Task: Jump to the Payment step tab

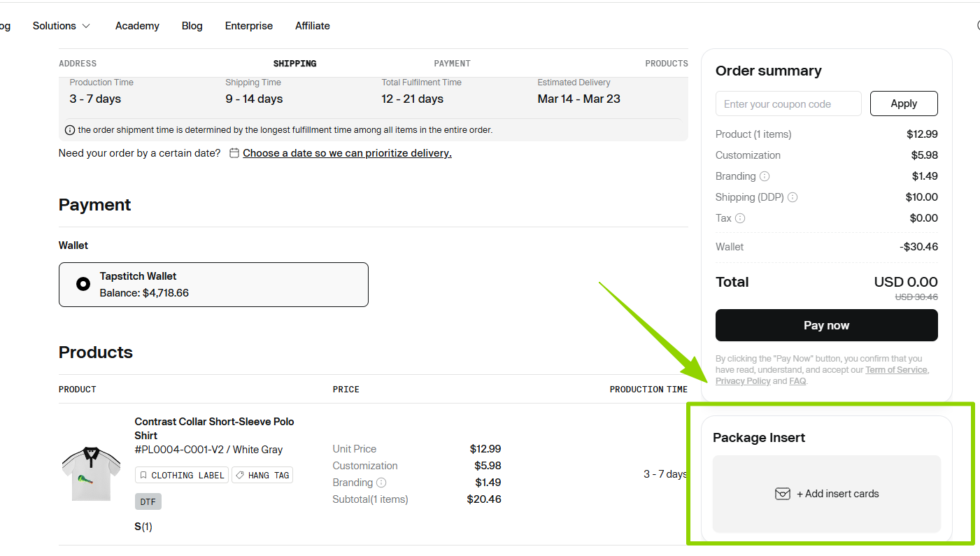Action: point(452,64)
